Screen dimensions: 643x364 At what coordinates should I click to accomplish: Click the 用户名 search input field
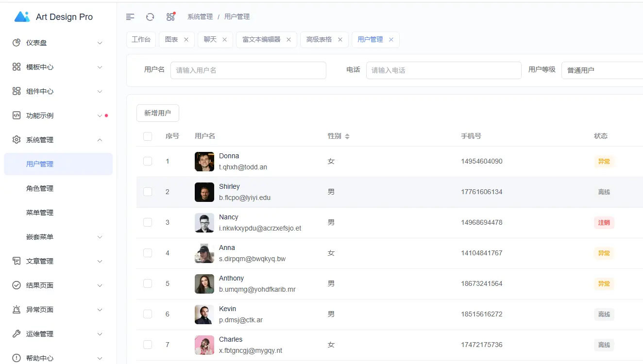(x=248, y=70)
